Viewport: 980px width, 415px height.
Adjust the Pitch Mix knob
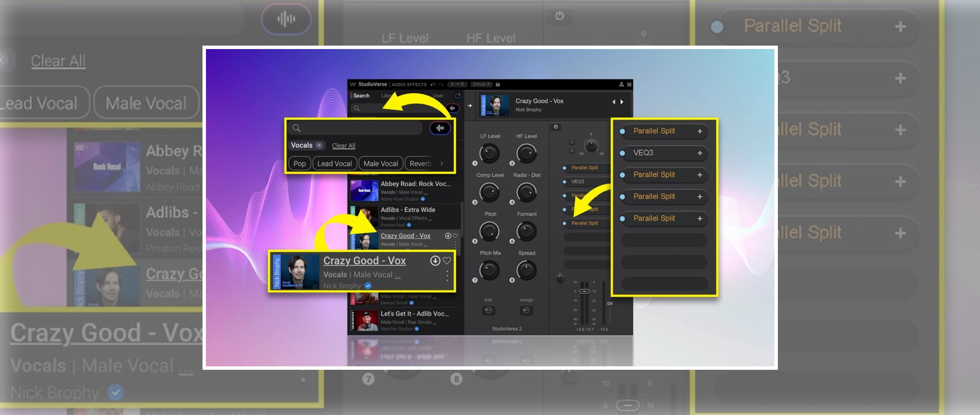489,271
